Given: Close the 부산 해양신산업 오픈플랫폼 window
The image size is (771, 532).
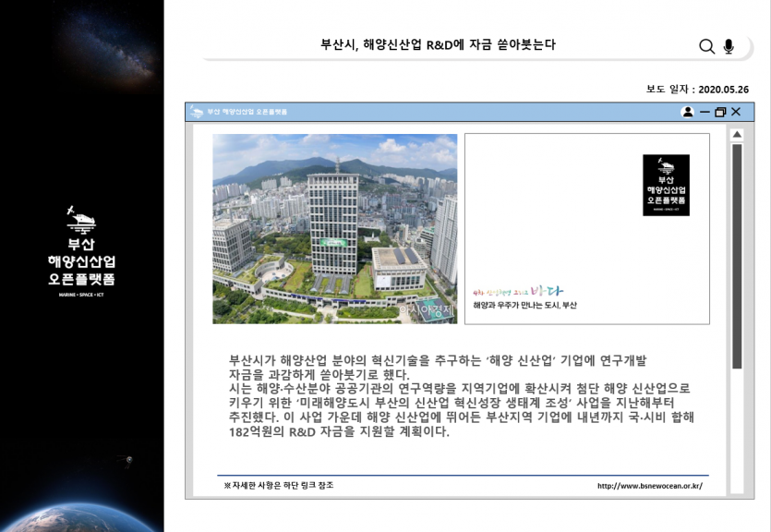Looking at the screenshot, I should click(x=736, y=112).
